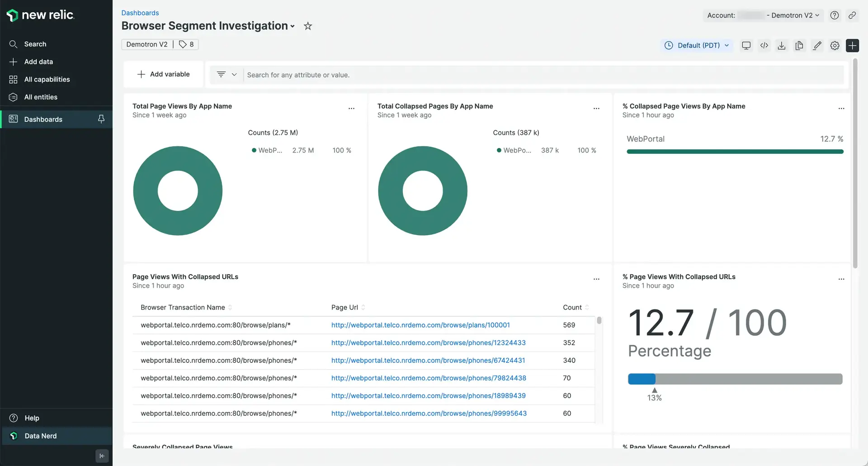Open New Relic help via the question mark

tap(835, 15)
